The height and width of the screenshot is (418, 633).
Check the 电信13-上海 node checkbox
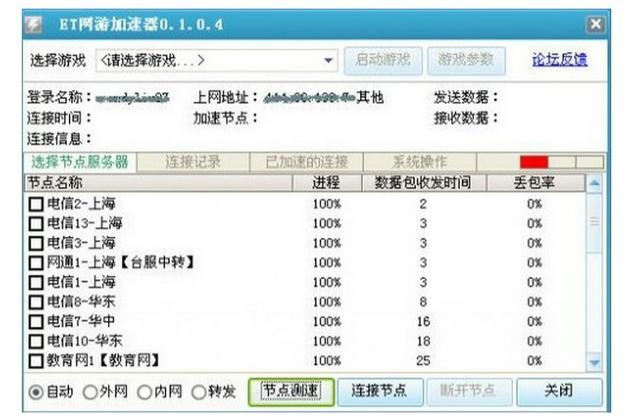tap(36, 223)
